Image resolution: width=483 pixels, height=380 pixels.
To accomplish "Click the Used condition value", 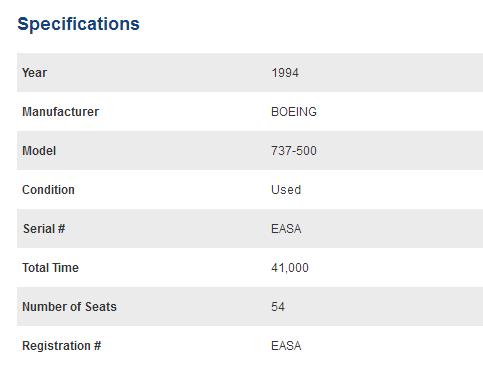I will point(286,190).
